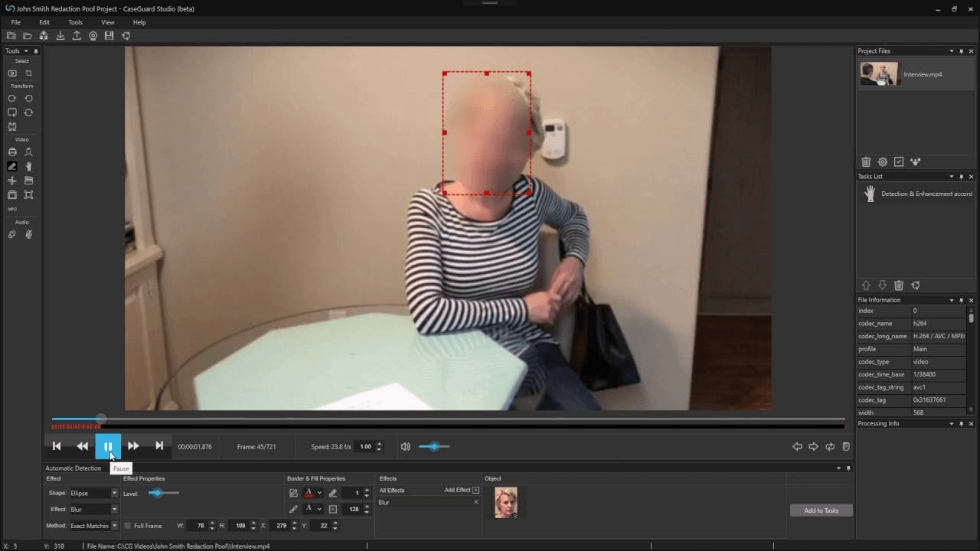Click Add Effect plus button

coord(475,490)
